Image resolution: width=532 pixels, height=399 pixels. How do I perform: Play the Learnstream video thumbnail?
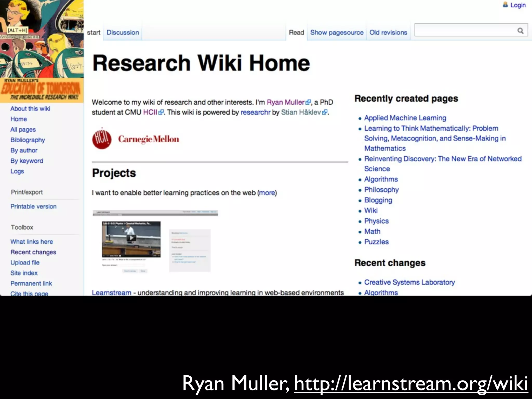pyautogui.click(x=131, y=238)
